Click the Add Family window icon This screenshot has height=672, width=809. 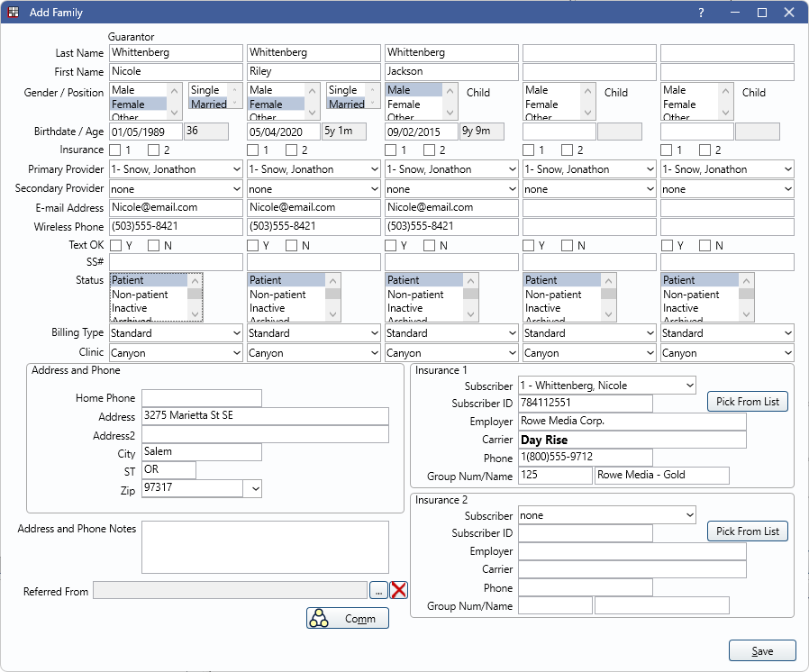pos(14,13)
